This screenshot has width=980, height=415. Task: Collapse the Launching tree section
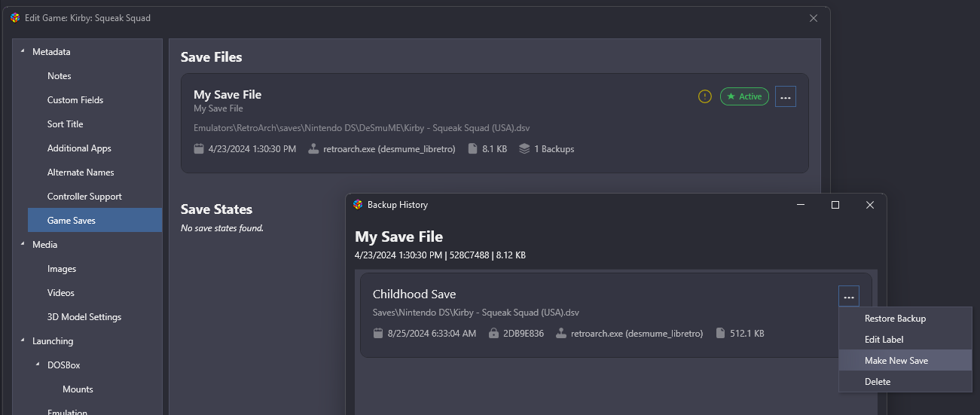pos(22,340)
